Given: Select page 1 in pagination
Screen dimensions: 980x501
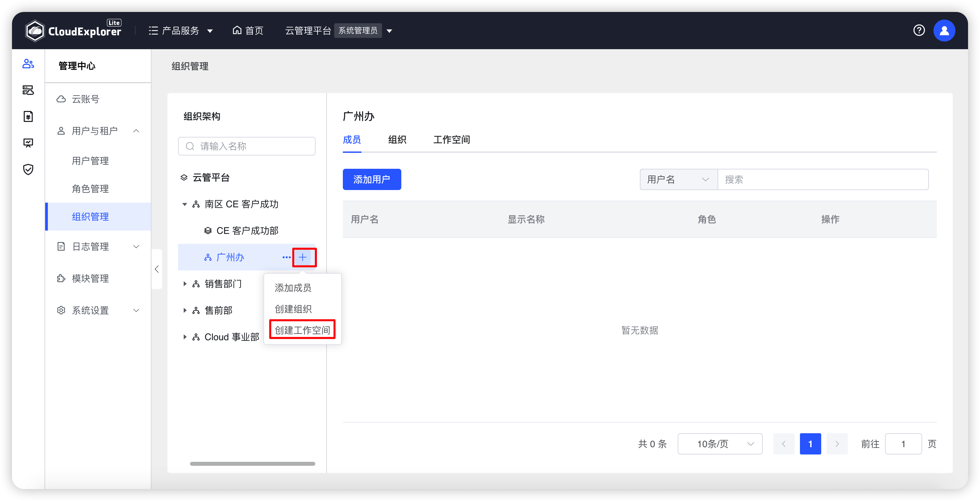Looking at the screenshot, I should pyautogui.click(x=810, y=444).
